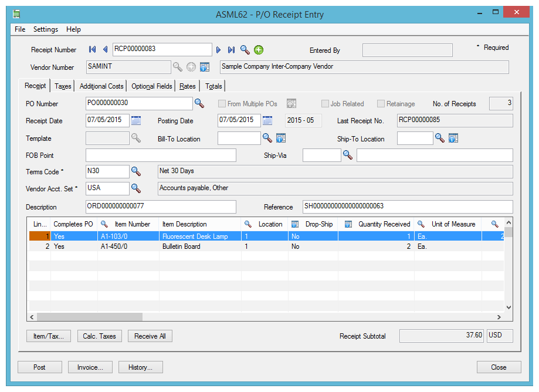Switch to the Totals tab
The width and height of the screenshot is (539, 392).
pos(214,86)
